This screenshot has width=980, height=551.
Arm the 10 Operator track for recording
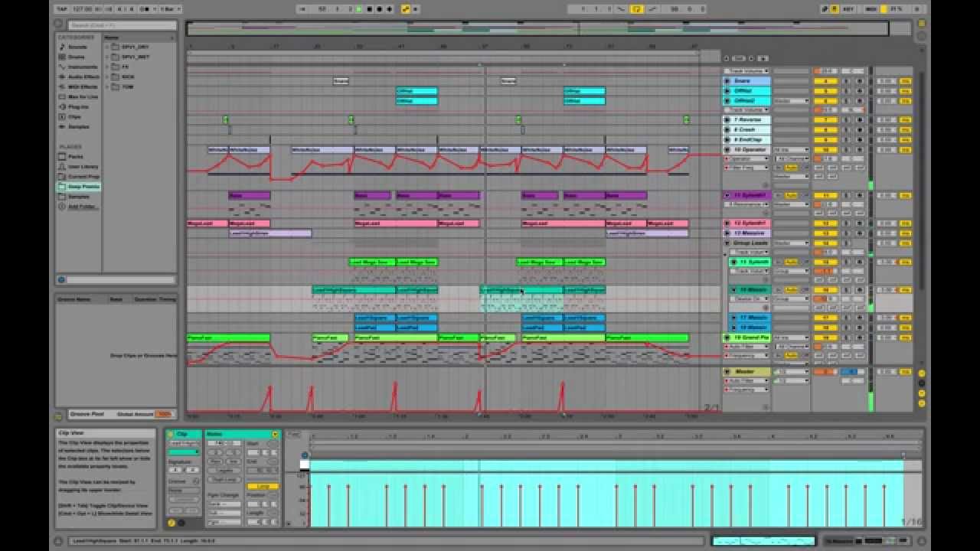859,150
